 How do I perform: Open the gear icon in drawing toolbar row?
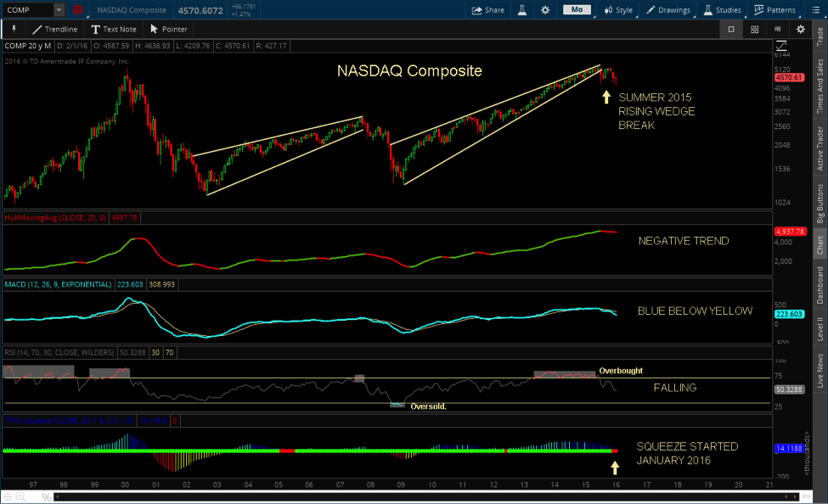click(801, 30)
